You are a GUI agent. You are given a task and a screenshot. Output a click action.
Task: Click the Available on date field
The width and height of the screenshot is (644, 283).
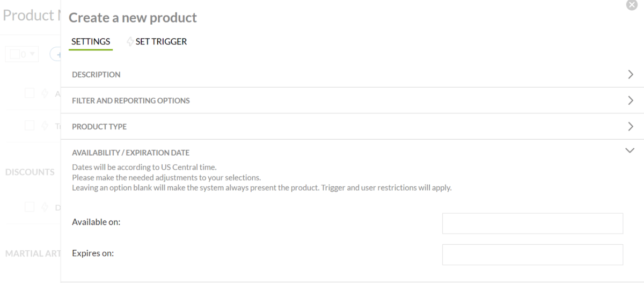point(532,223)
